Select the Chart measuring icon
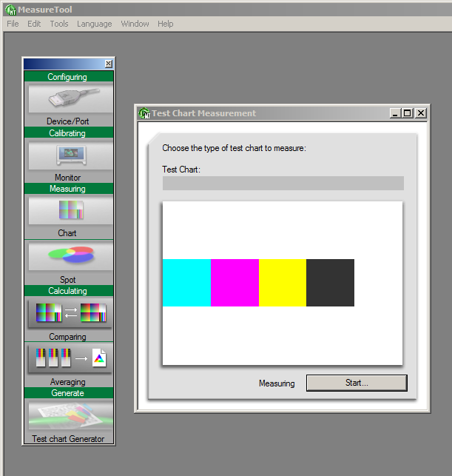The height and width of the screenshot is (476, 452). pos(70,210)
